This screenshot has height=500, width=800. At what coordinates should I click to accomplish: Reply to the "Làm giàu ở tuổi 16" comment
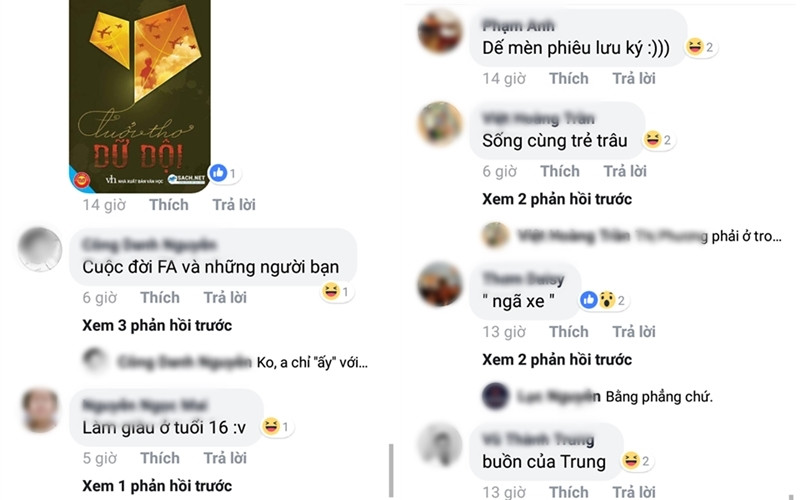(x=225, y=458)
